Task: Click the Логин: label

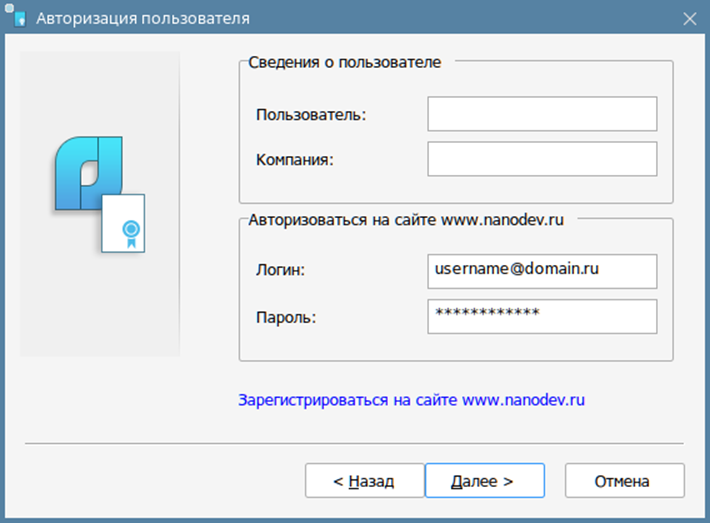Action: point(280,270)
